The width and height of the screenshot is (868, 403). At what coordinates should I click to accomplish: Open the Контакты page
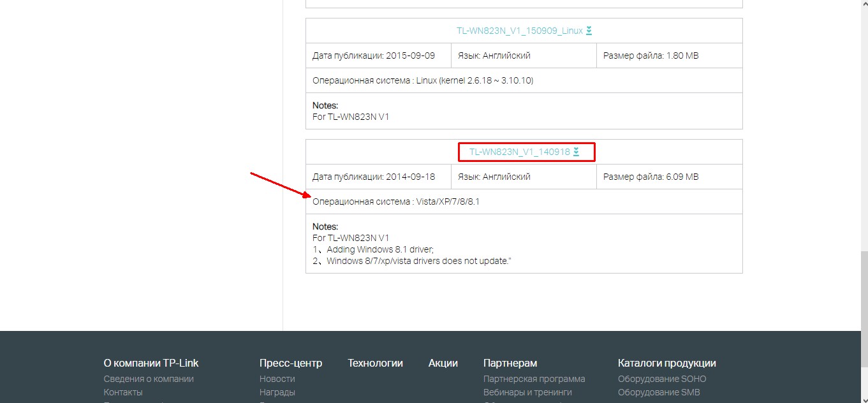[x=122, y=392]
